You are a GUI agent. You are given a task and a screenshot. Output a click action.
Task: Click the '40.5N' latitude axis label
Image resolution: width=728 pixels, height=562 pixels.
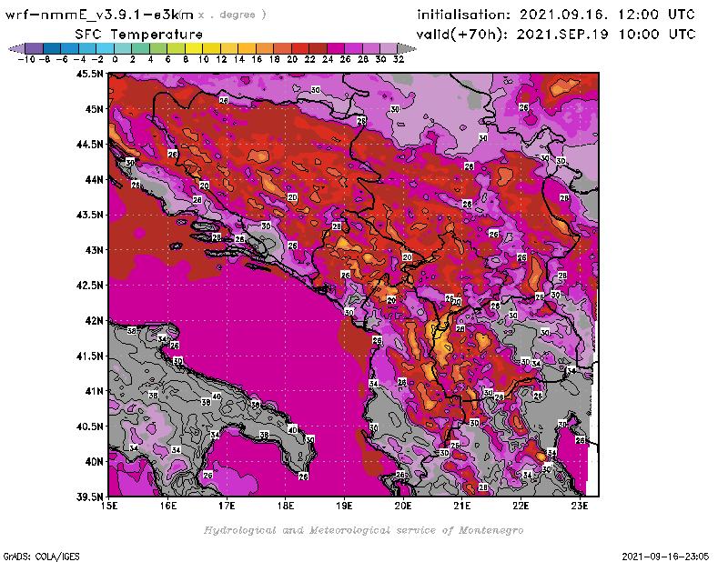89,427
